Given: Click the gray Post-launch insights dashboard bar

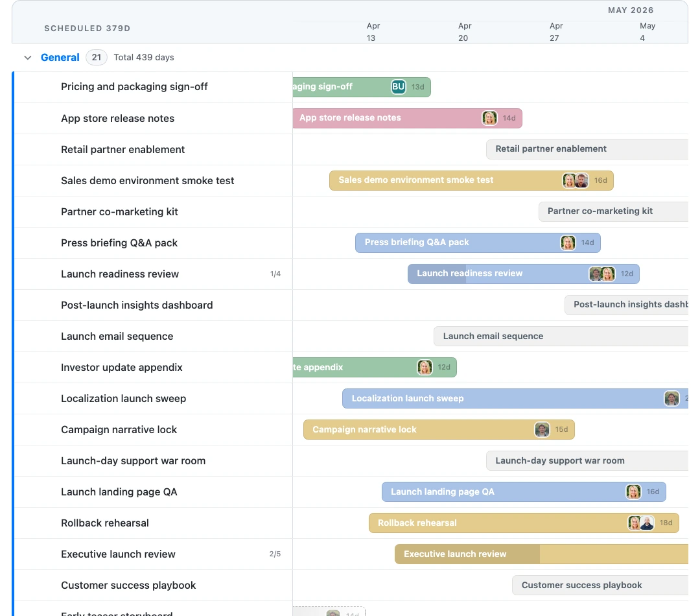Looking at the screenshot, I should click(626, 305).
